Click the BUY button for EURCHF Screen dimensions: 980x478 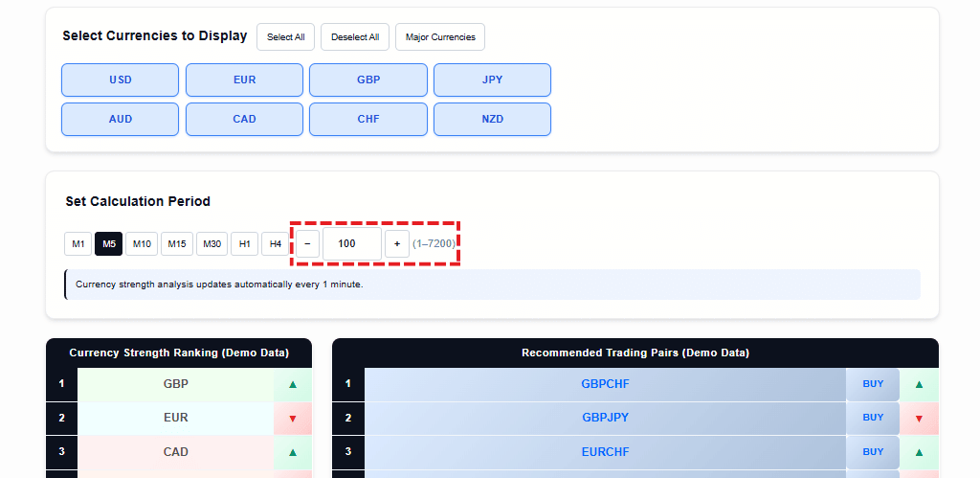tap(873, 452)
